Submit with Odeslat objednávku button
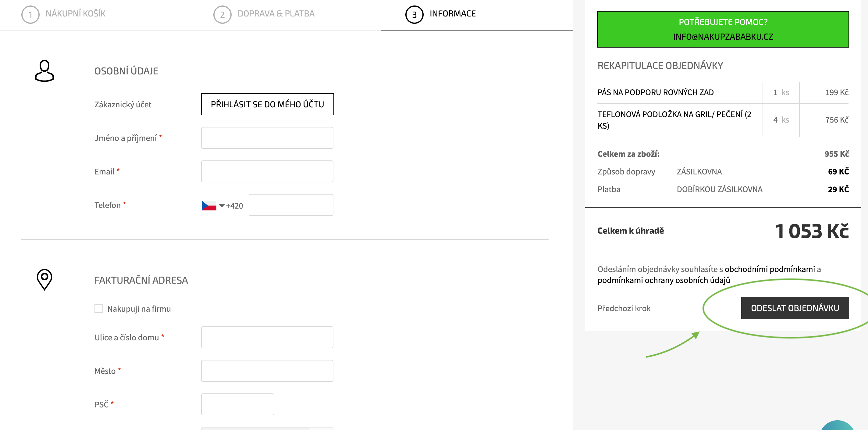The width and height of the screenshot is (868, 430). (795, 308)
